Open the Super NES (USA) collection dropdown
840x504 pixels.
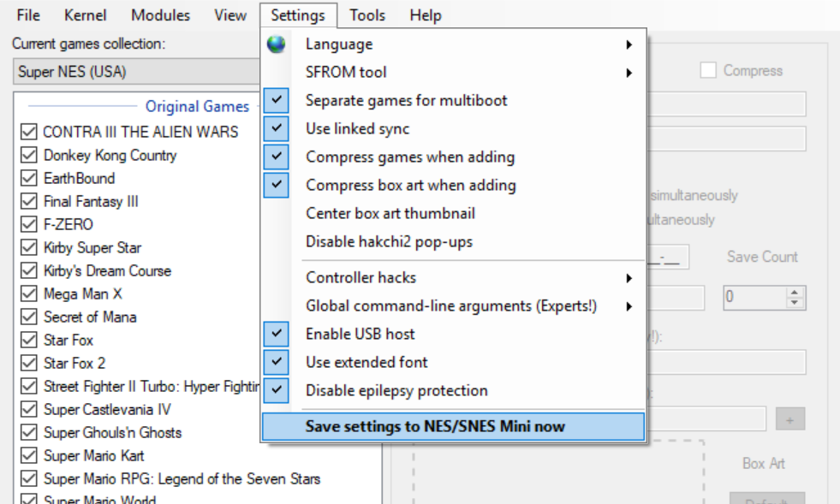(137, 72)
